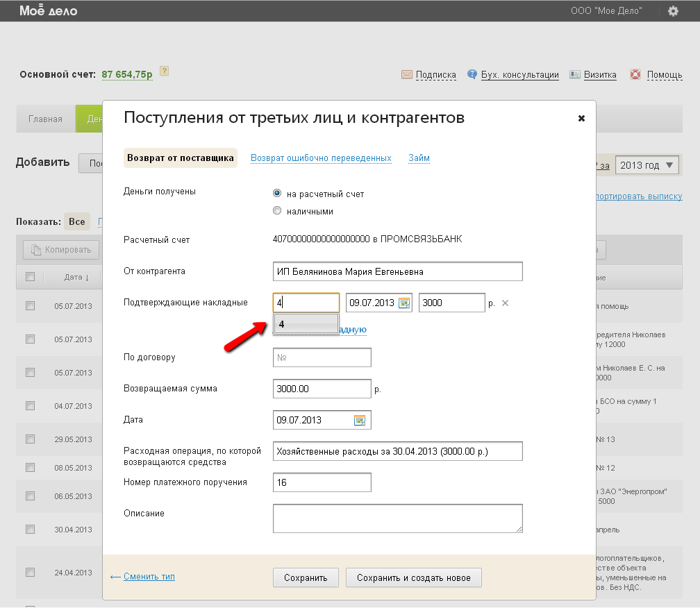Select the 'наличными' radio button

(277, 211)
